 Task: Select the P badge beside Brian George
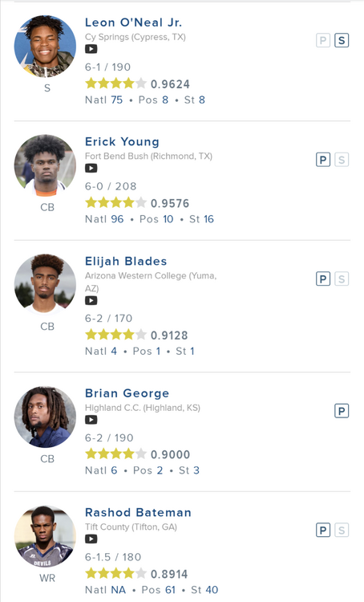(x=342, y=411)
